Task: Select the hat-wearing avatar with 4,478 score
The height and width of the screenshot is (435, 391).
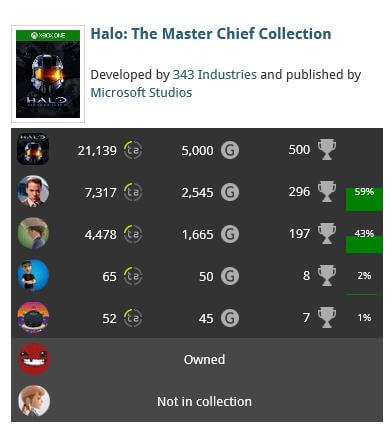Action: 33,233
